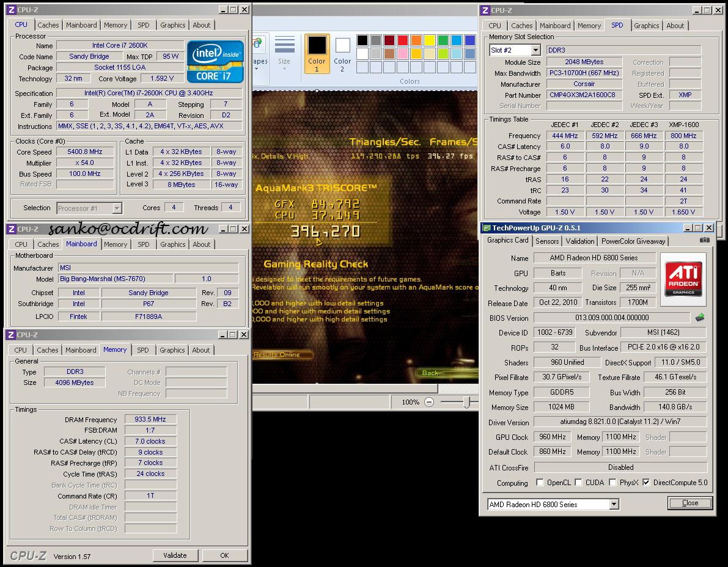Switch to Caches tab in the Processor CPU-Z window

pyautogui.click(x=48, y=25)
